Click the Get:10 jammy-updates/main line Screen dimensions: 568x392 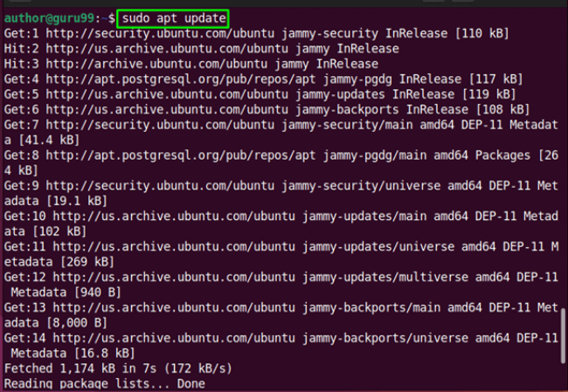tap(281, 217)
